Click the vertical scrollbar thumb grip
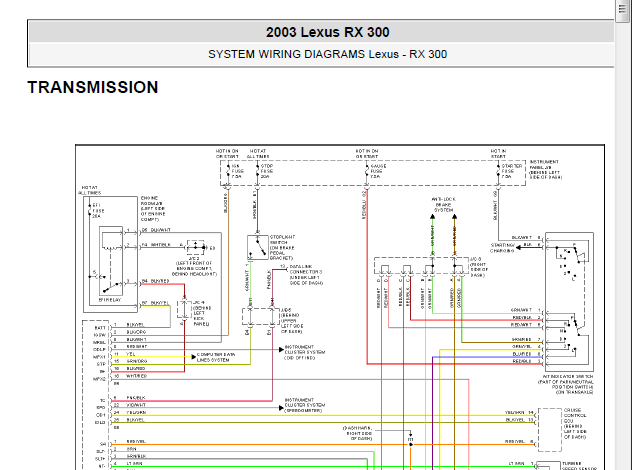Viewport: 632px width, 470px height. click(x=623, y=8)
